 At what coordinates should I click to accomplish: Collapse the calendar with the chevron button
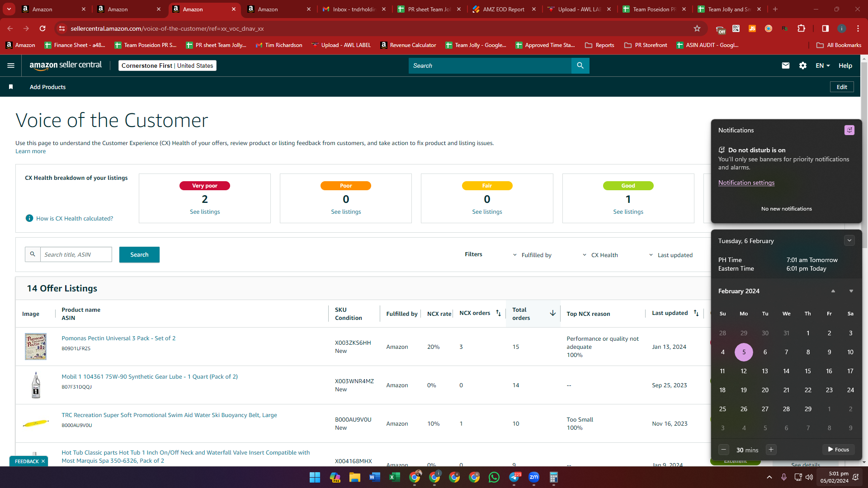(x=849, y=240)
